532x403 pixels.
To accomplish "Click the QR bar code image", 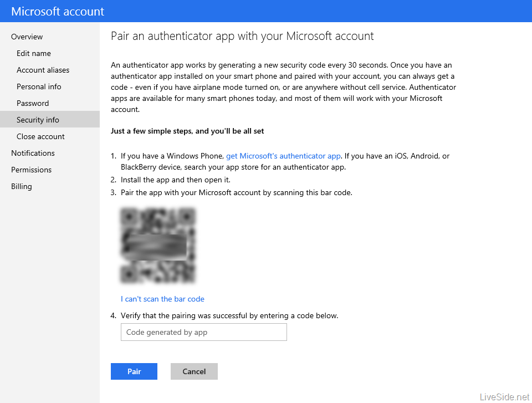I will click(157, 246).
